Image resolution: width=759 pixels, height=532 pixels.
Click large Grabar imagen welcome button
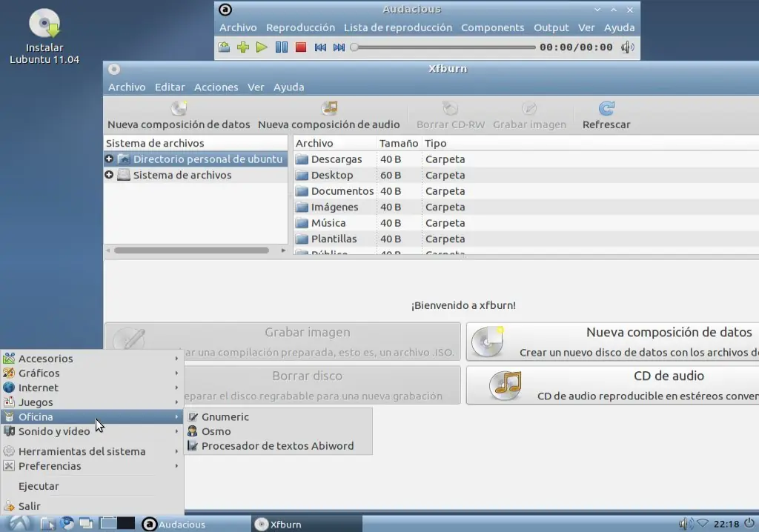pyautogui.click(x=282, y=342)
